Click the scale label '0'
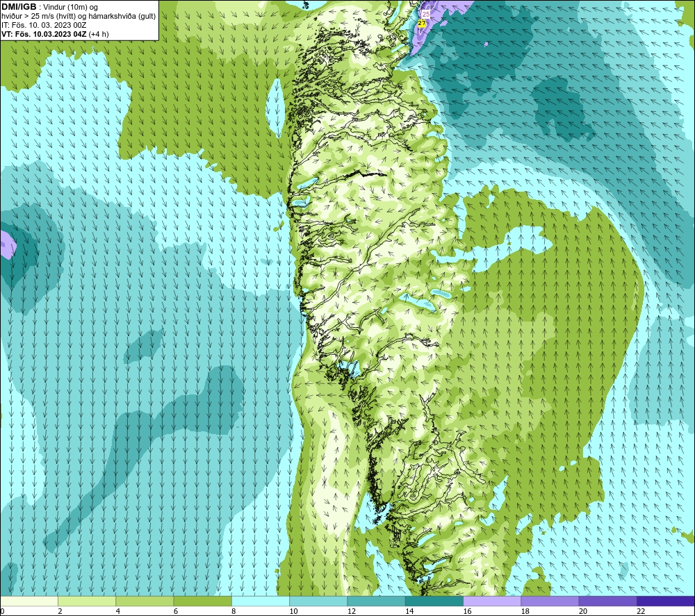 pyautogui.click(x=3, y=611)
